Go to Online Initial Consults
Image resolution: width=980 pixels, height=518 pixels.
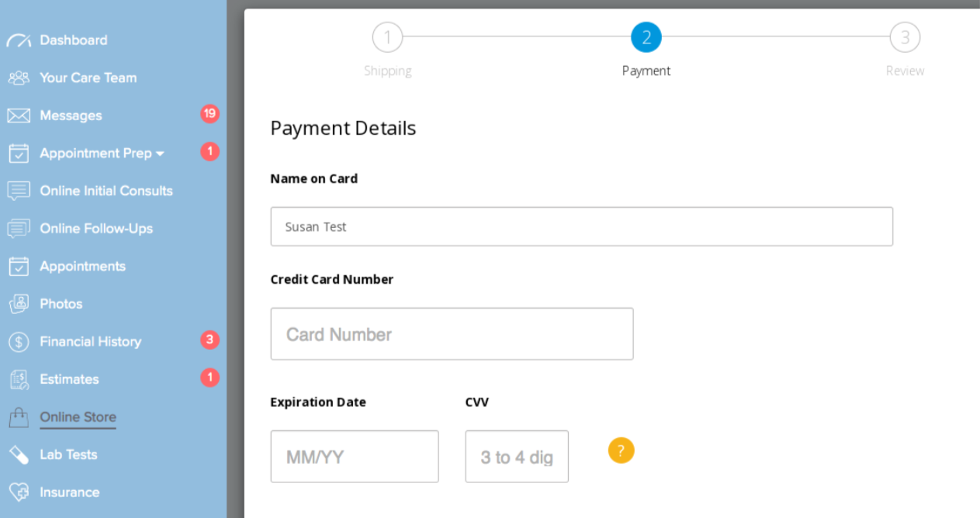[x=106, y=191]
